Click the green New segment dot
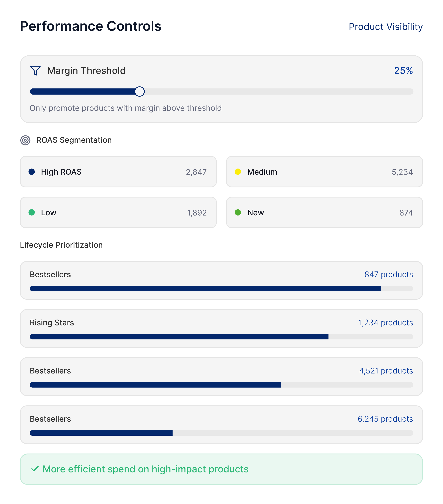Screen dimensions: 443x504 point(238,212)
